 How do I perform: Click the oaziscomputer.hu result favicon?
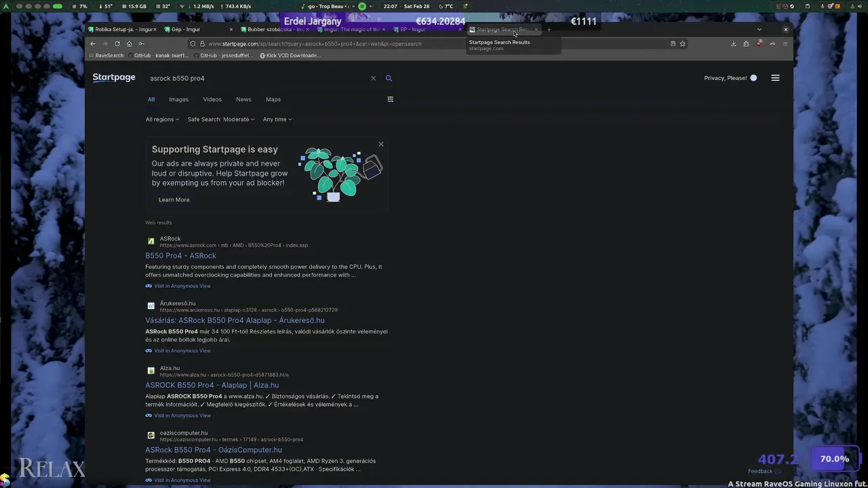(151, 435)
